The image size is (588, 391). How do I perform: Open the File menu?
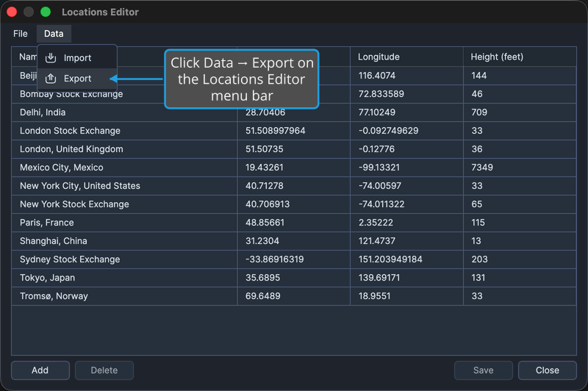[x=21, y=34]
